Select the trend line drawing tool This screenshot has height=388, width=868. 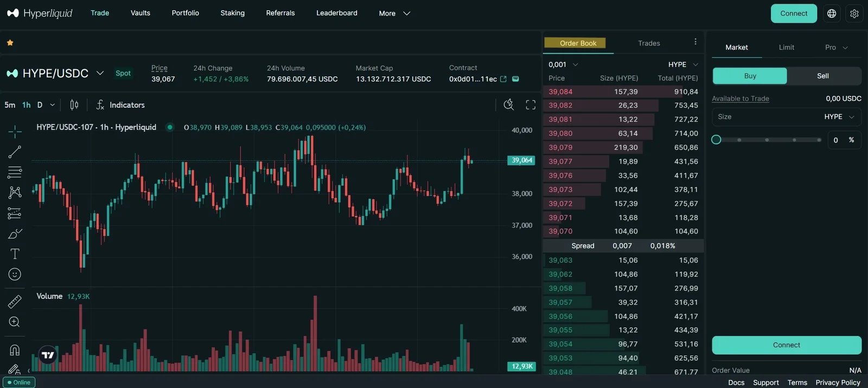click(x=15, y=152)
